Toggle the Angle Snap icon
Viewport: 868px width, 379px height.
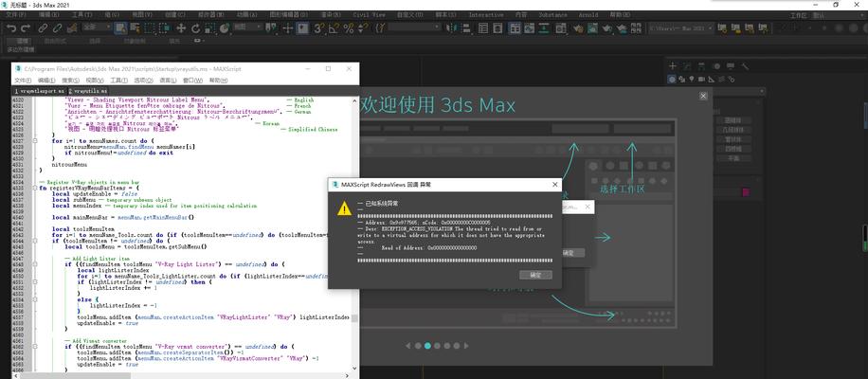[x=334, y=27]
